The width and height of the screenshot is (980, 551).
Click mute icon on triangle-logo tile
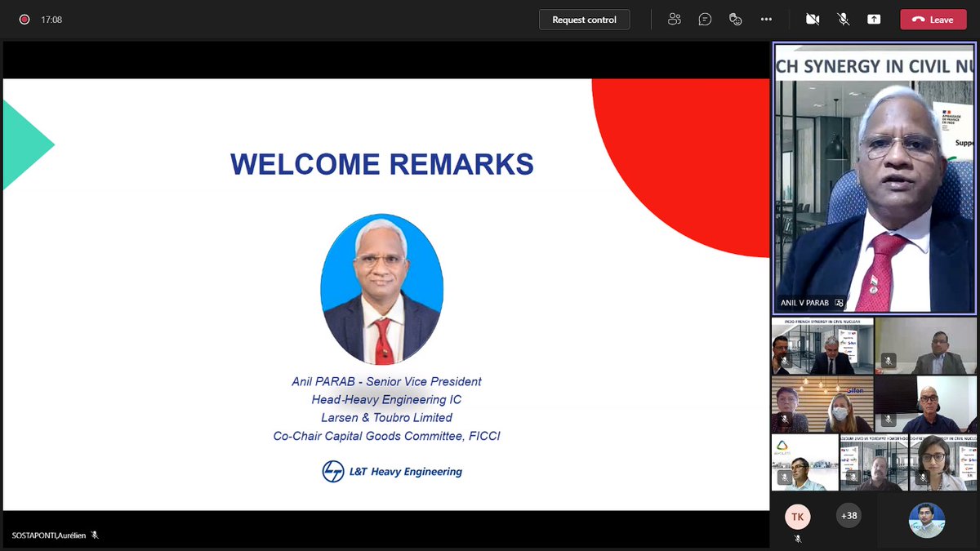click(x=785, y=477)
